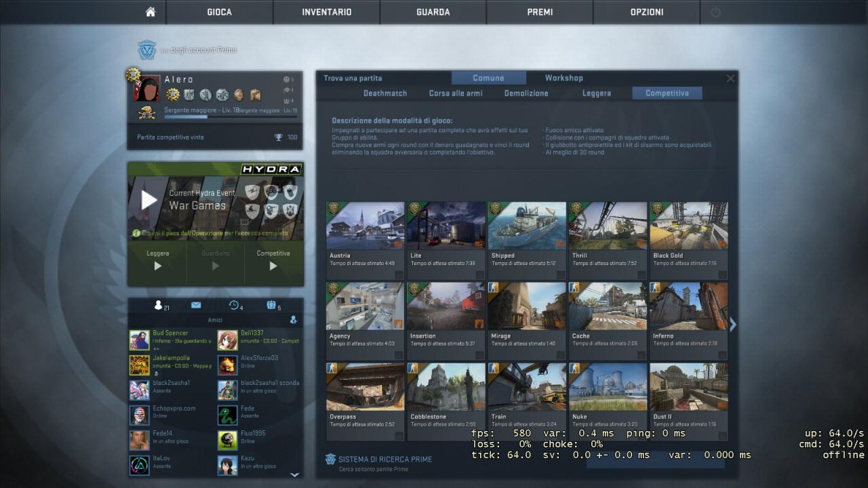
Task: Click Ottieni il pass dell'Operazione link
Action: [x=214, y=233]
